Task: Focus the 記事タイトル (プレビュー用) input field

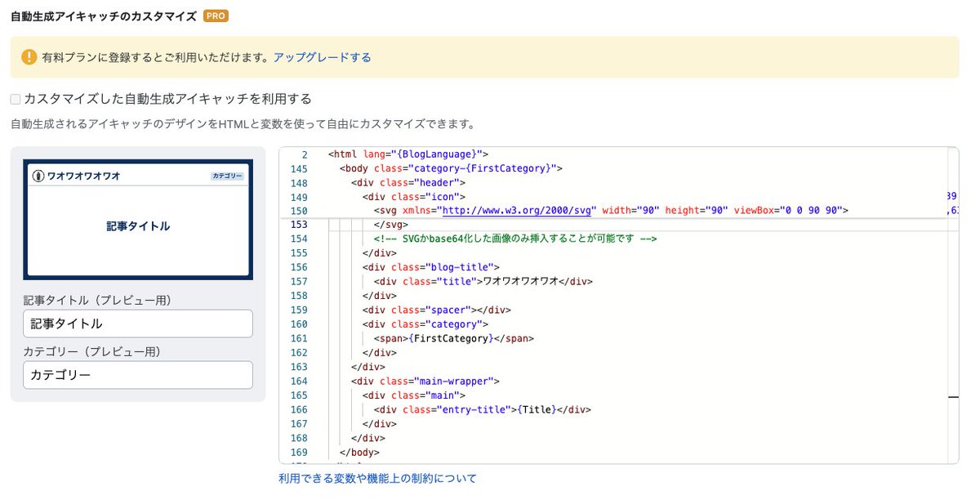Action: [138, 324]
